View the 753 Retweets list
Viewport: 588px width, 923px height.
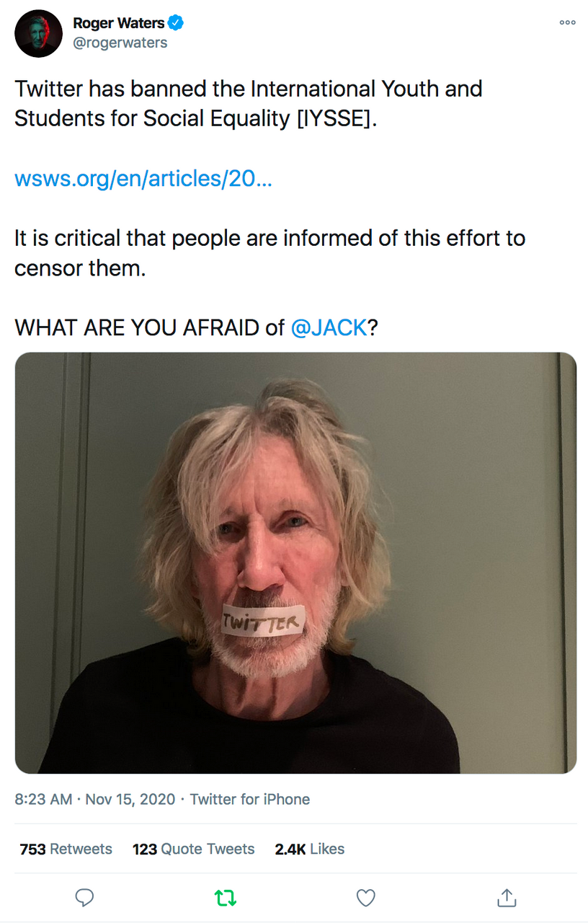tap(66, 849)
